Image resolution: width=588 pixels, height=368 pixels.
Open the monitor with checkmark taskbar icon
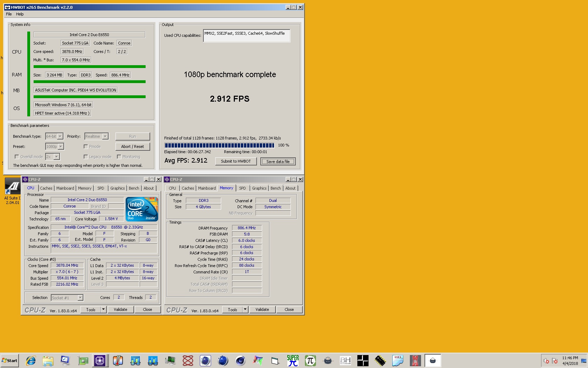(65, 360)
